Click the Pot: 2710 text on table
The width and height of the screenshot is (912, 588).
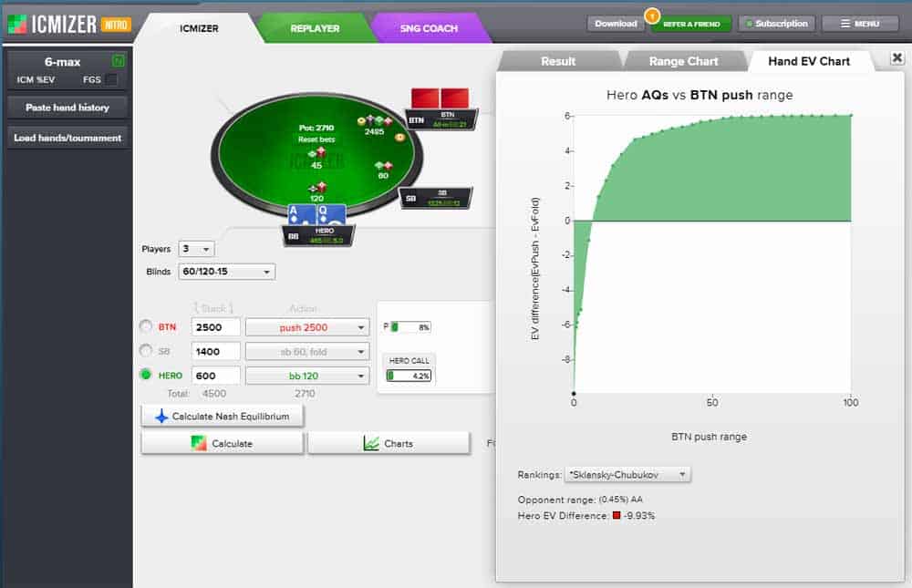tap(316, 128)
